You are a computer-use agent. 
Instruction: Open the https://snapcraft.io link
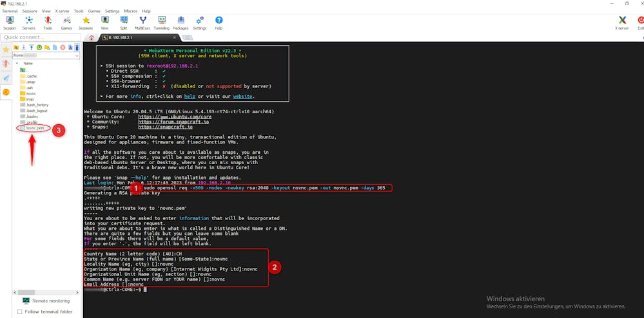[x=166, y=127]
